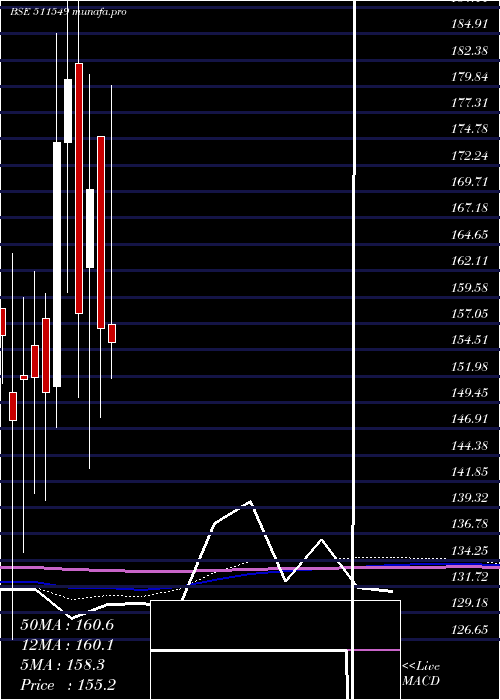Click the 131.72 price axis label
The width and height of the screenshot is (500, 700).
tap(470, 577)
